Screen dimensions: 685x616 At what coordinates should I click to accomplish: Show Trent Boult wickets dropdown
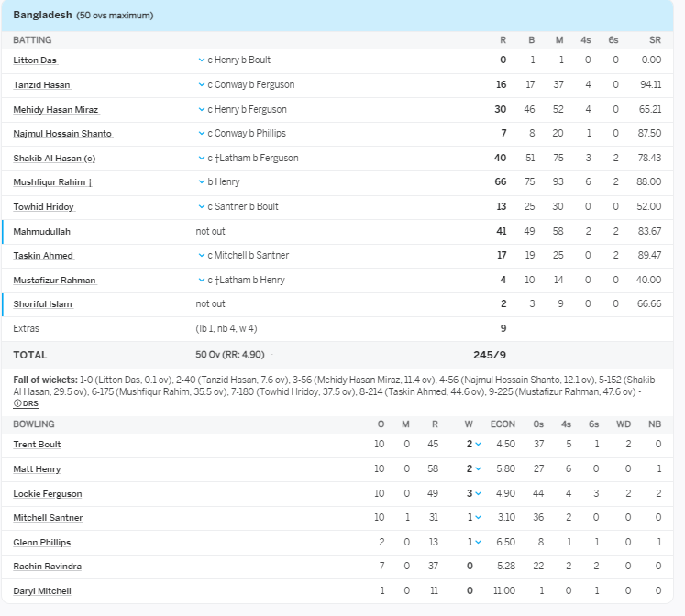[478, 445]
